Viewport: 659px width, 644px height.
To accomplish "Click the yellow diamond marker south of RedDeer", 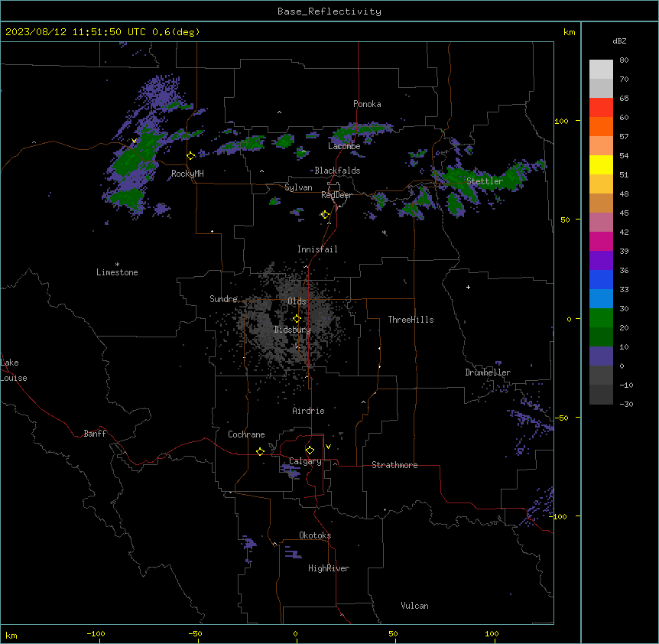I will (325, 215).
